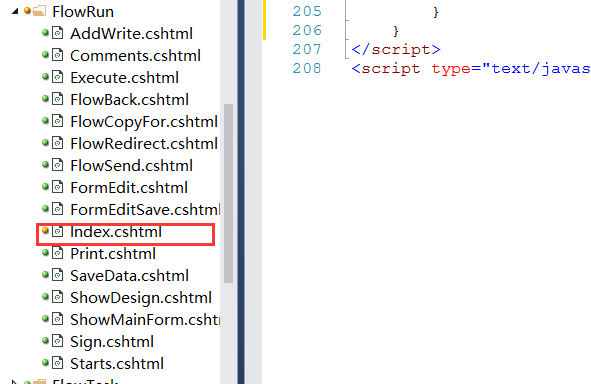Expand the folder below Starts.cshtml
The image size is (591, 384).
point(14,381)
